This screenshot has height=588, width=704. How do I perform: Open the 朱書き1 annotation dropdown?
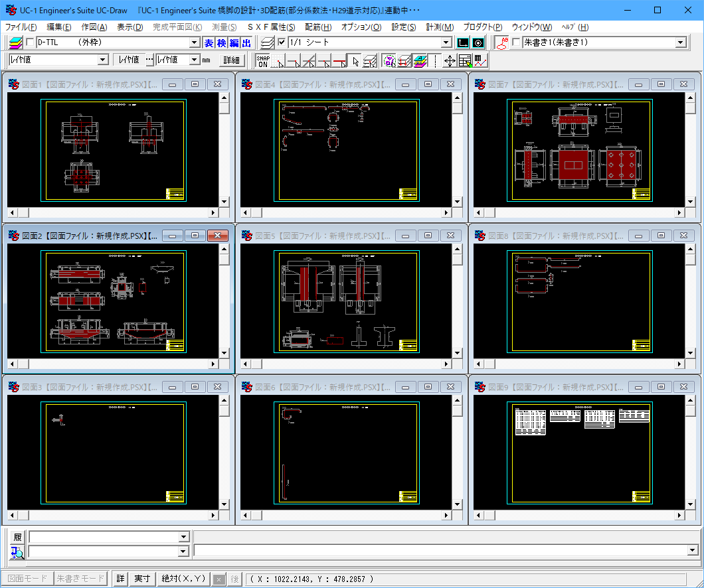[680, 42]
